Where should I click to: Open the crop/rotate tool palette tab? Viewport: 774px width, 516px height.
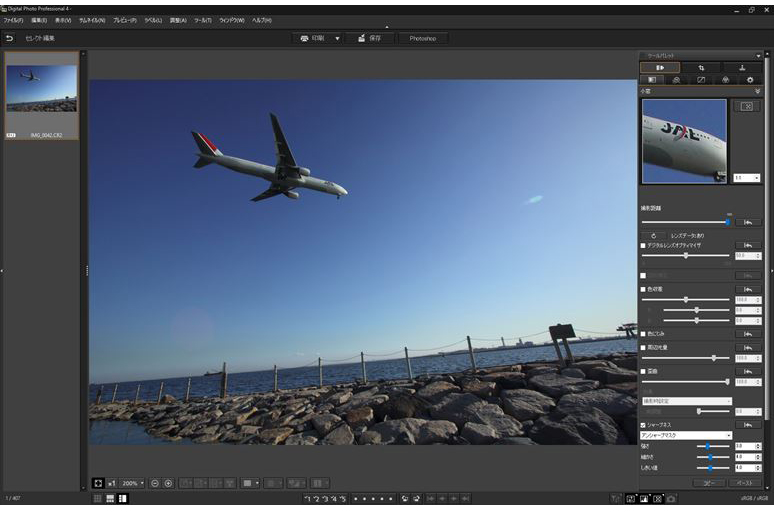coord(701,67)
